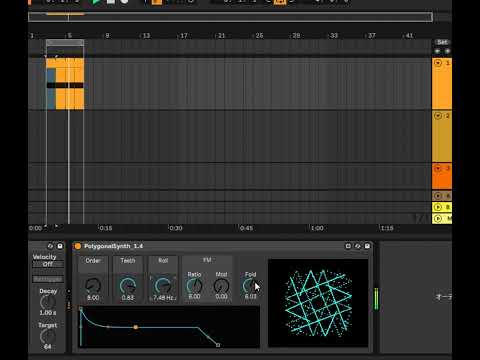Click the first icon right of PolygonalSynth title
The width and height of the screenshot is (480, 360).
348,246
